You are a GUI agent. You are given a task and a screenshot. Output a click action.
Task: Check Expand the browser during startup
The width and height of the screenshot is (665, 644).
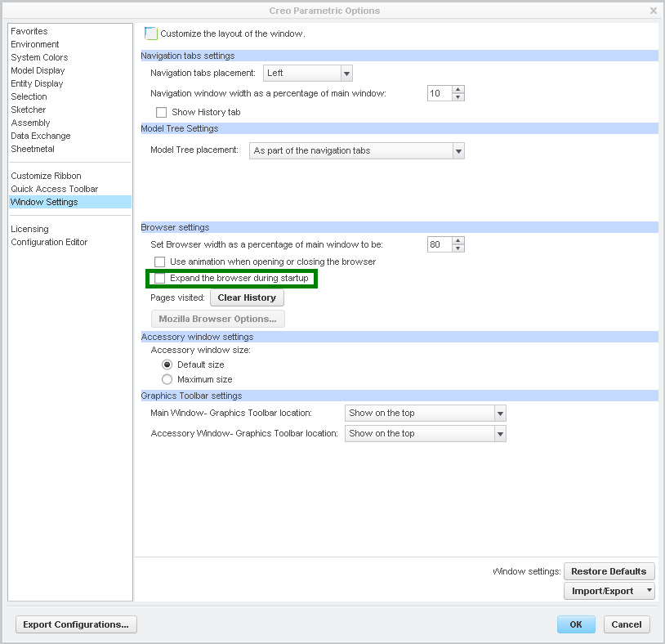[x=159, y=279]
